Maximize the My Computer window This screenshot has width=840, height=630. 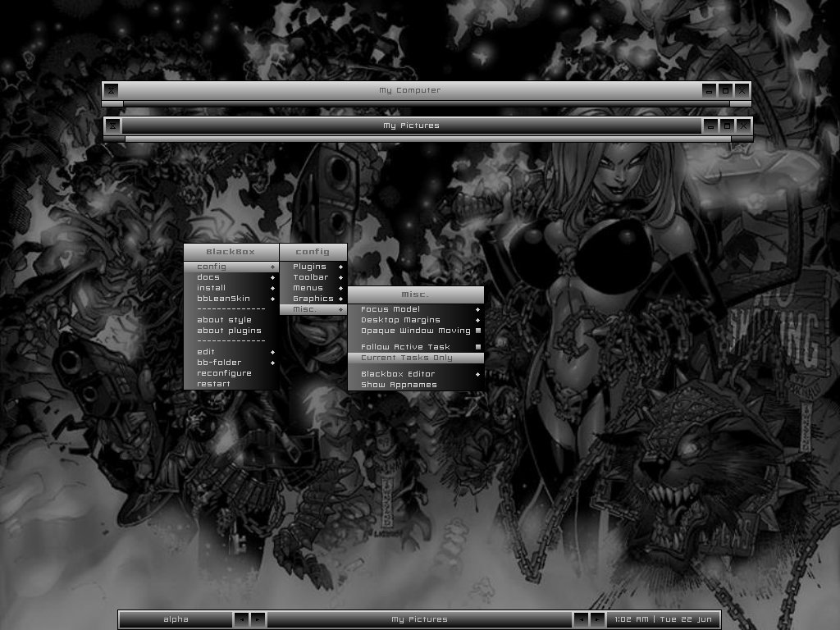point(725,90)
